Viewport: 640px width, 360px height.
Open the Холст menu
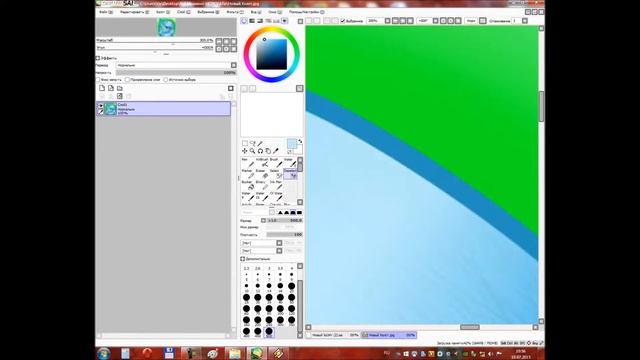click(163, 12)
